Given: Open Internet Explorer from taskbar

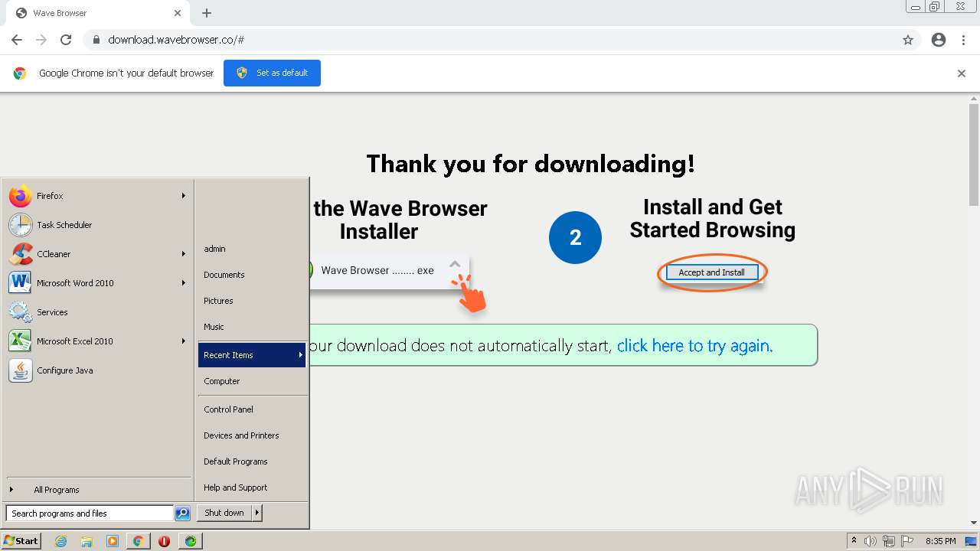Looking at the screenshot, I should pyautogui.click(x=61, y=541).
